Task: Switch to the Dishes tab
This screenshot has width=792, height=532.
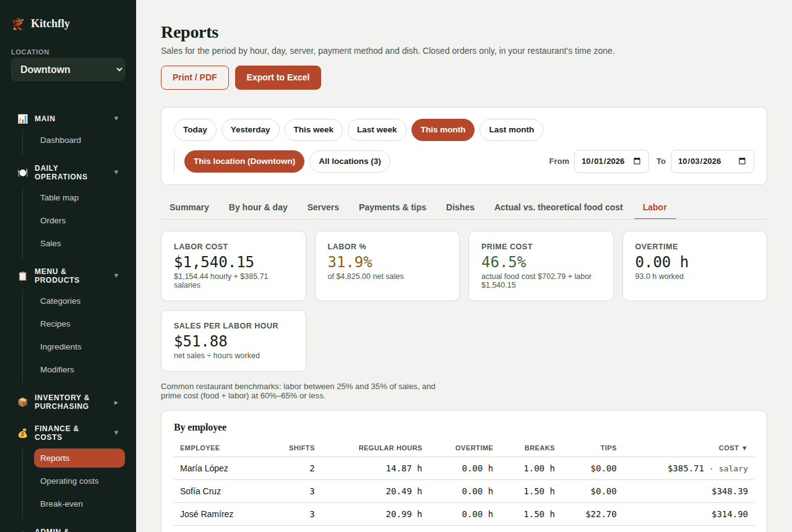Action: (460, 208)
